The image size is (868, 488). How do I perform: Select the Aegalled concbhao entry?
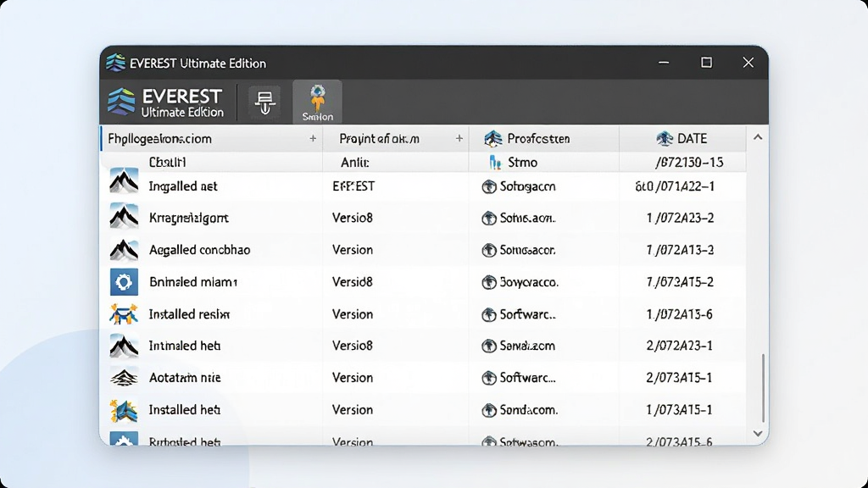pyautogui.click(x=199, y=250)
